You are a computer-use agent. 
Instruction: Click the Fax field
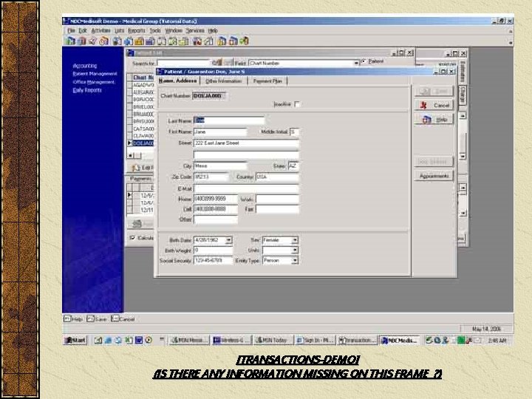coord(277,209)
